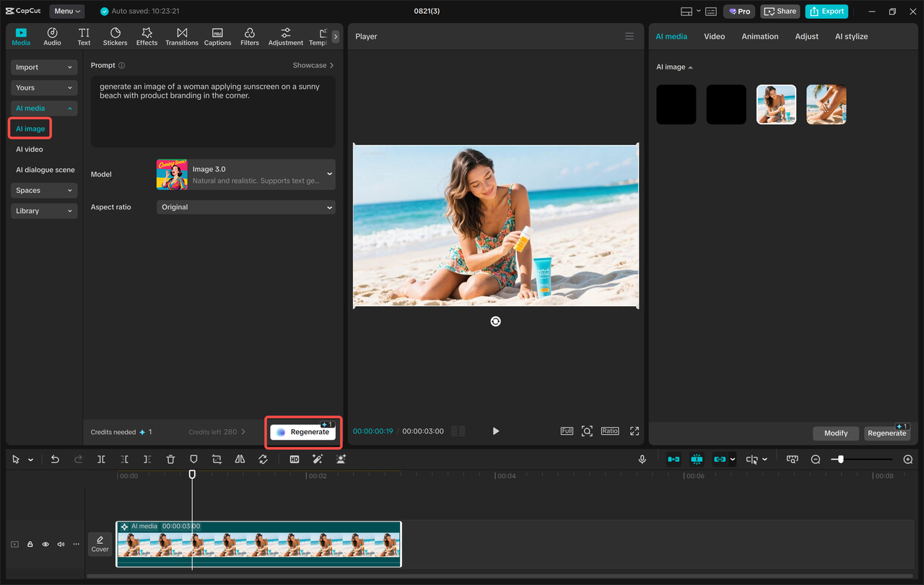Open the Aspect ratio dropdown

click(245, 207)
